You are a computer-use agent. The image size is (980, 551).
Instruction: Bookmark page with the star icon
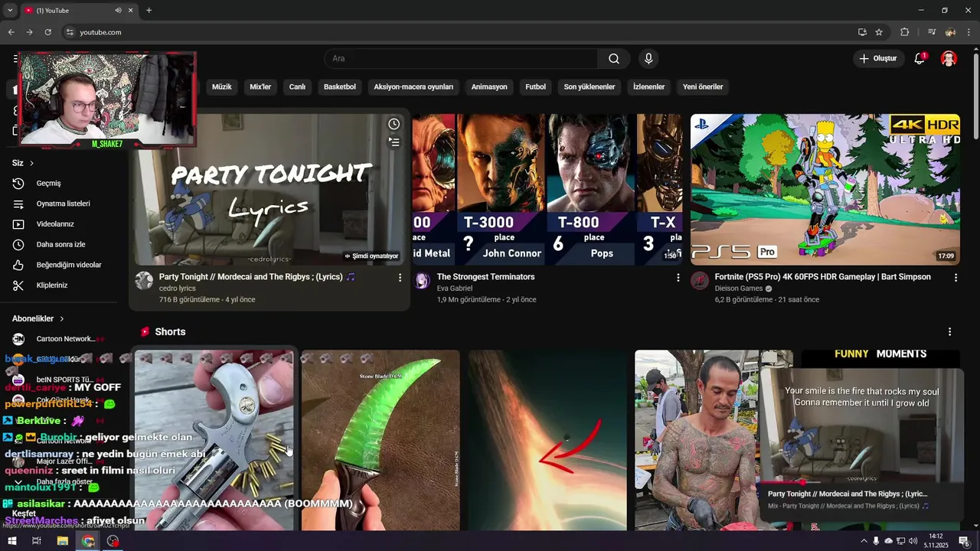(879, 32)
